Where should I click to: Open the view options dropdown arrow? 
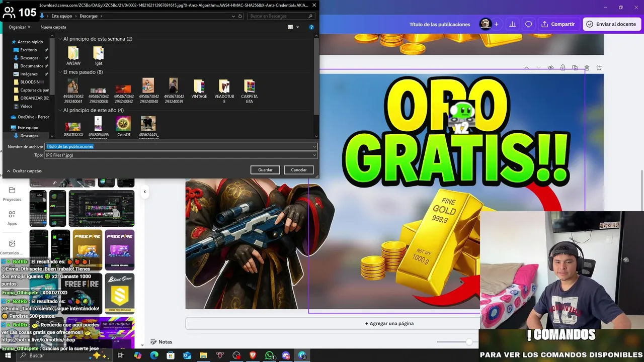tap(297, 27)
